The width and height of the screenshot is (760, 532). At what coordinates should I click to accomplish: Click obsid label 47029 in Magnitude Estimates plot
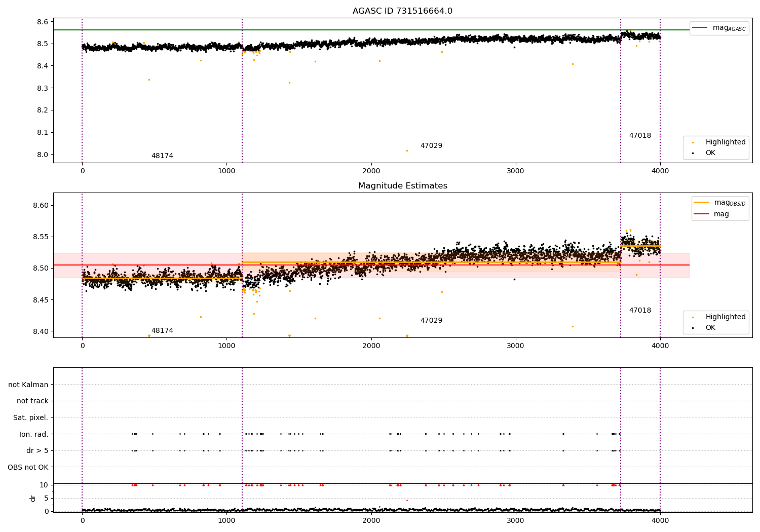pyautogui.click(x=431, y=320)
